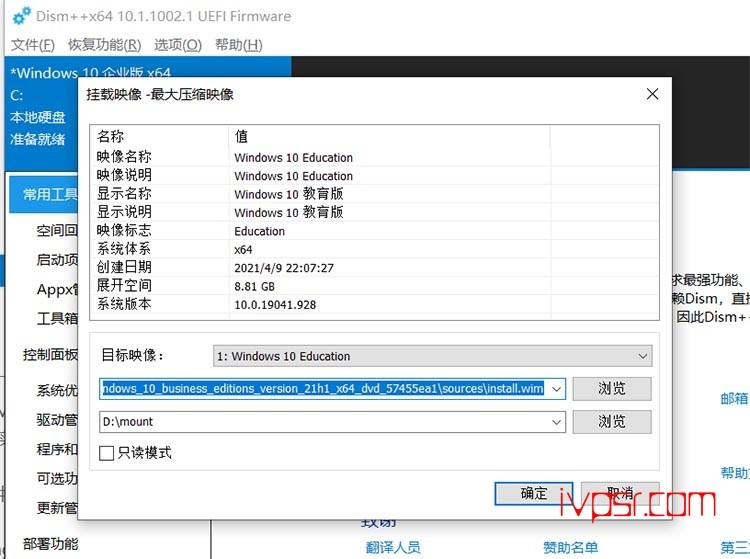
Task: Open the 文件(F) menu
Action: [33, 45]
